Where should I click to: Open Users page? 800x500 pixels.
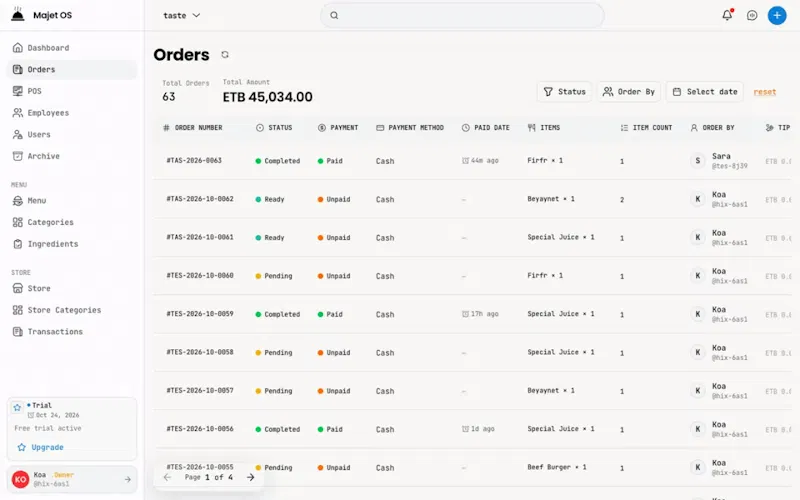(x=71, y=134)
